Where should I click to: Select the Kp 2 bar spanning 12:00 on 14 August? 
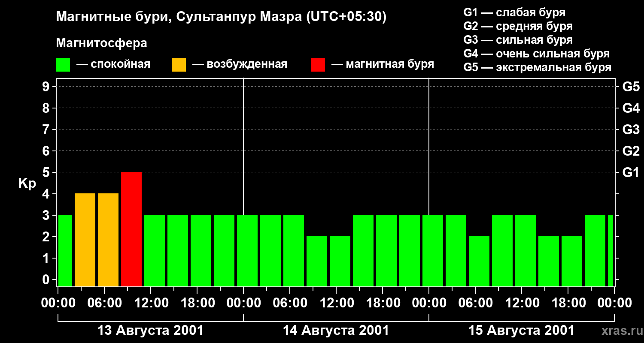pos(340,261)
